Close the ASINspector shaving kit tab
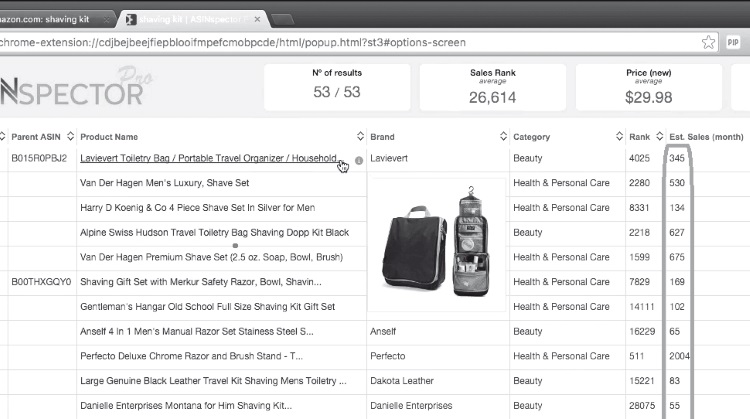 pyautogui.click(x=258, y=19)
